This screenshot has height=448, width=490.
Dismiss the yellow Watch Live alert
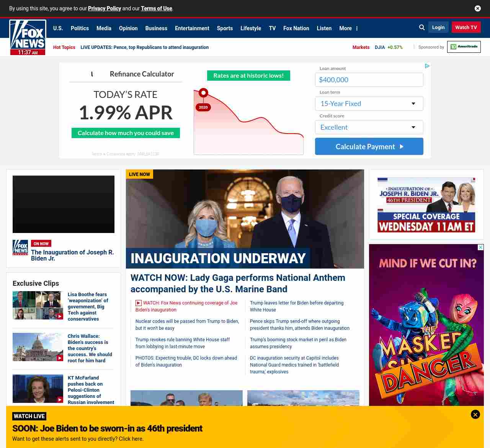tap(475, 414)
